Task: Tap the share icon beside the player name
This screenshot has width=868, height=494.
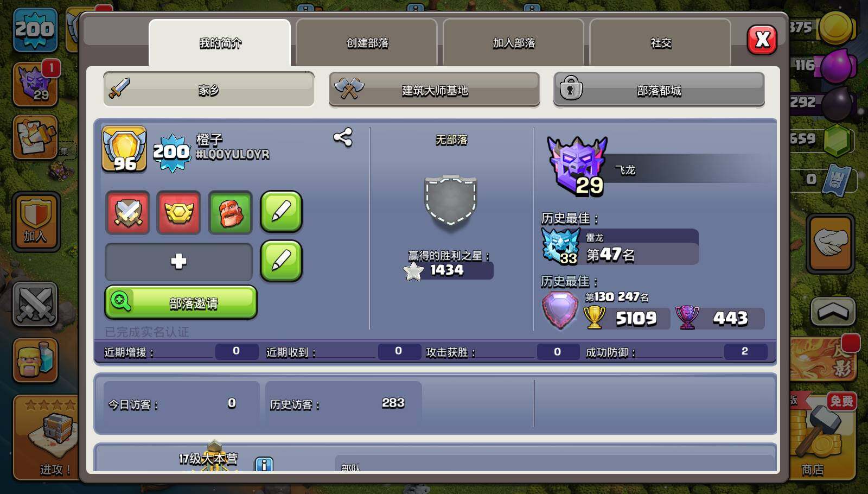Action: (343, 137)
